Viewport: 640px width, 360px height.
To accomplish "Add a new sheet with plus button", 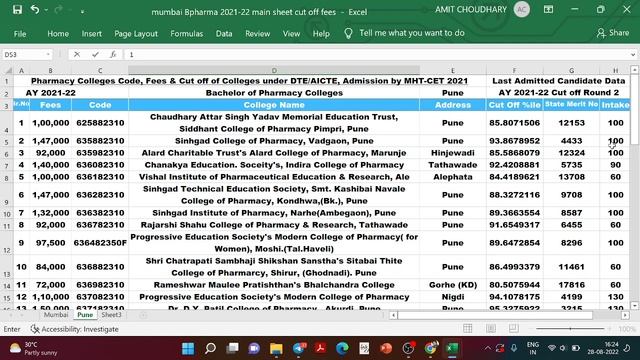I will (143, 315).
